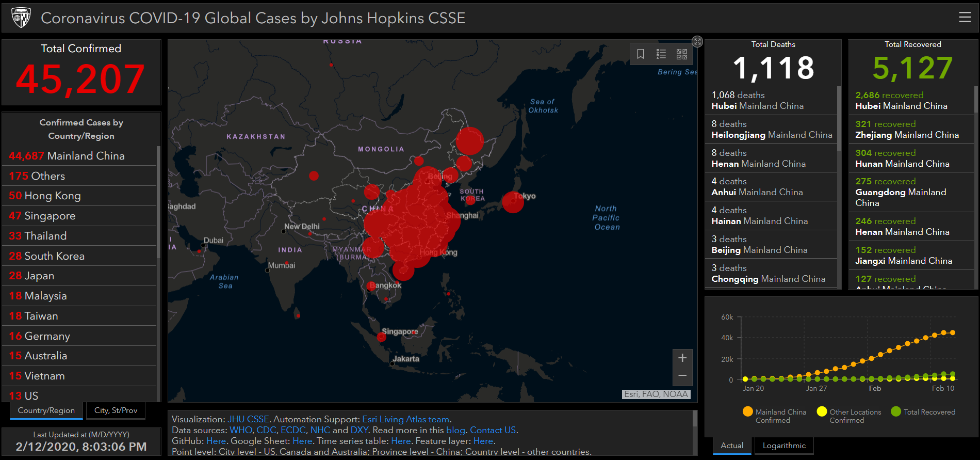Toggle Other Locations Confirmed legend series
The height and width of the screenshot is (460, 980).
coord(849,416)
